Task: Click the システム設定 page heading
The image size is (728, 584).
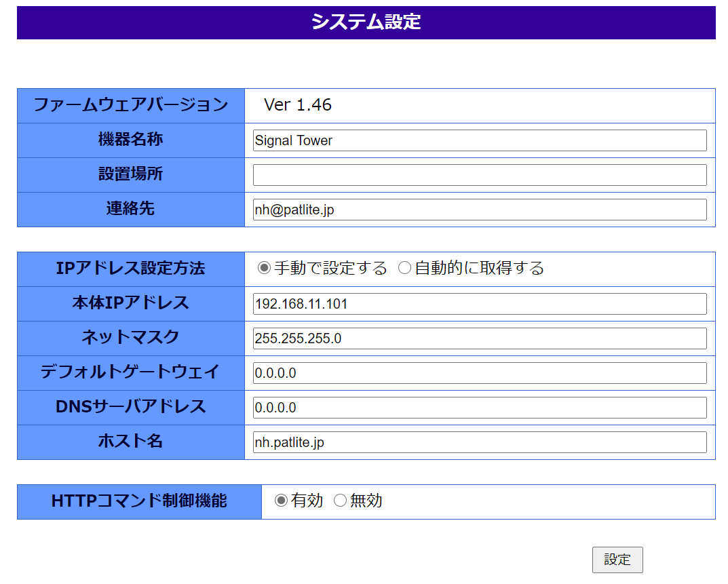Action: click(x=366, y=22)
